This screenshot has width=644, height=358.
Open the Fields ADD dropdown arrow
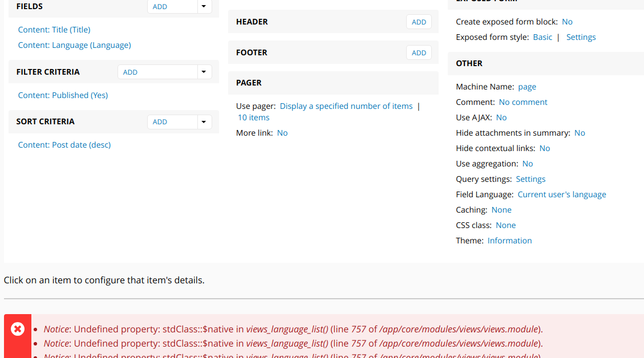[204, 6]
